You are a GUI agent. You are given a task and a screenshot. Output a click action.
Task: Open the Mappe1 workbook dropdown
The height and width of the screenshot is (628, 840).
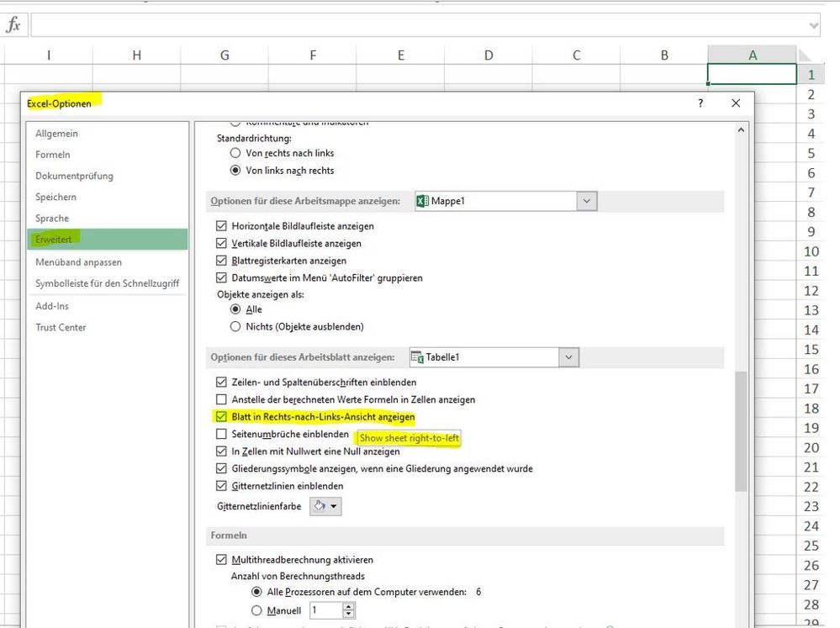pos(587,201)
